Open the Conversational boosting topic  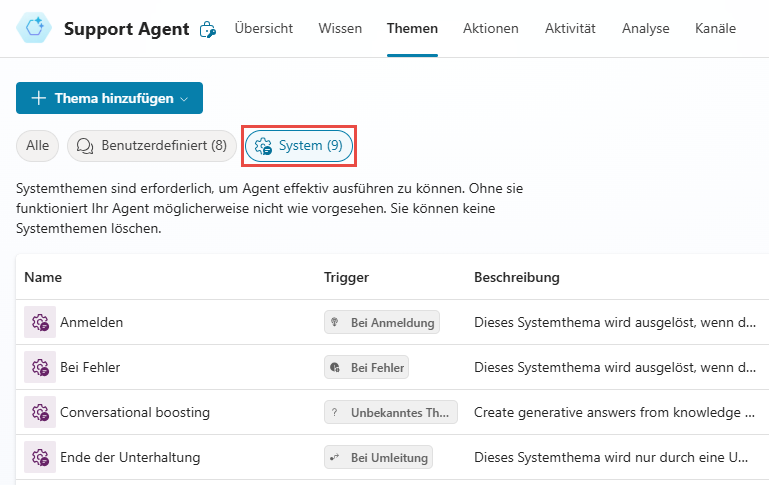135,412
